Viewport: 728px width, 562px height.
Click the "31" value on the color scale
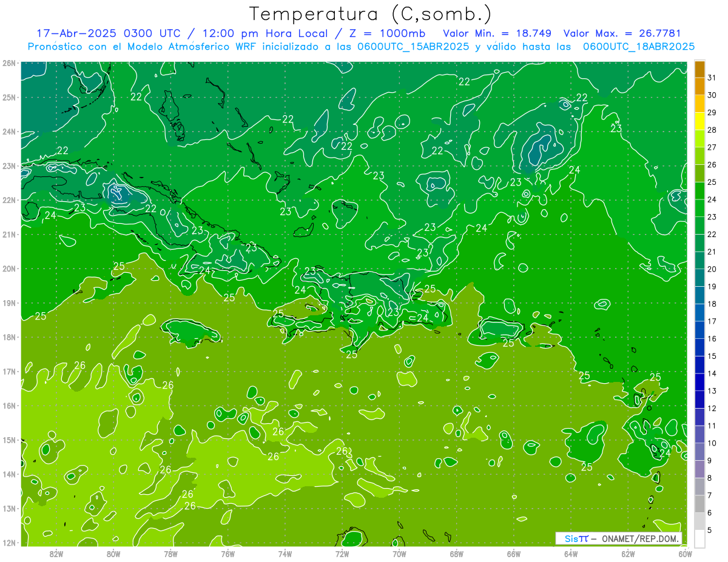pyautogui.click(x=712, y=78)
